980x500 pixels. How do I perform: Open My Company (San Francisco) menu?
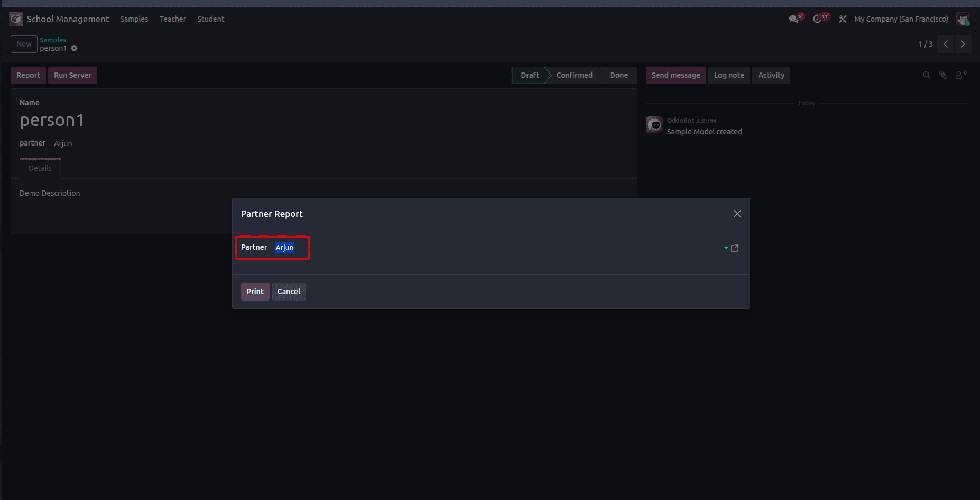point(901,19)
